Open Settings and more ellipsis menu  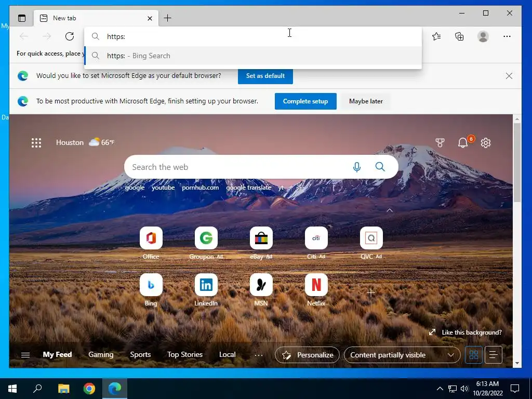click(x=507, y=36)
